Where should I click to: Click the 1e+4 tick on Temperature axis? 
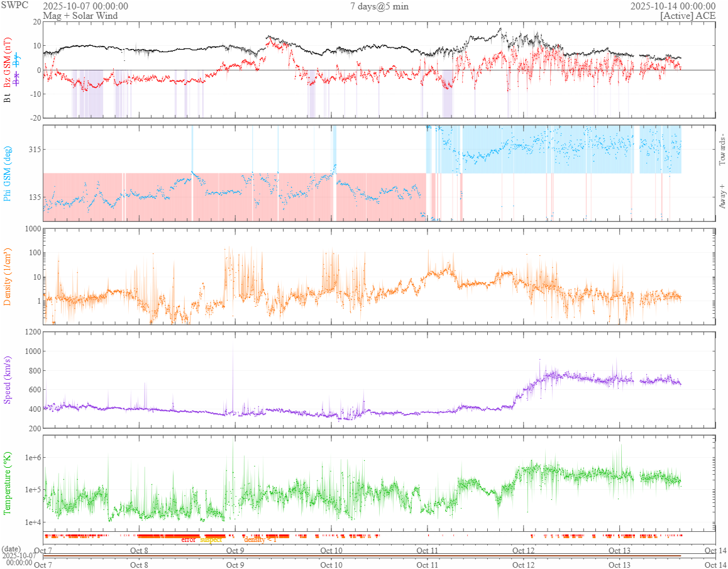(33, 522)
